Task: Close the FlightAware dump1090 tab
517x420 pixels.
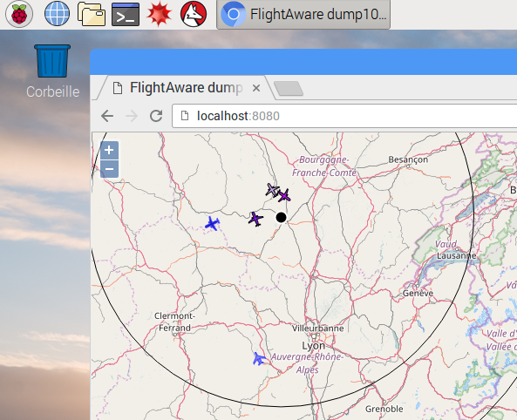Action: coord(256,88)
